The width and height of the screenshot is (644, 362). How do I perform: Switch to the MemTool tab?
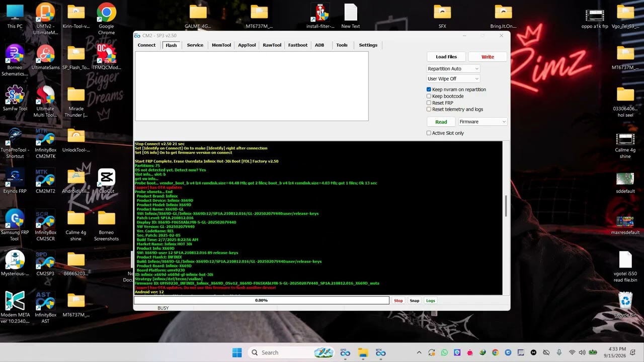221,45
